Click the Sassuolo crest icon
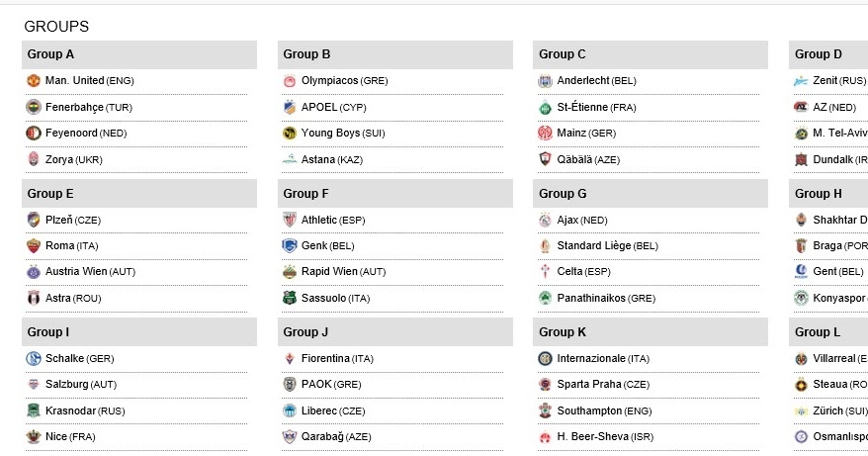The width and height of the screenshot is (868, 456). tap(290, 298)
